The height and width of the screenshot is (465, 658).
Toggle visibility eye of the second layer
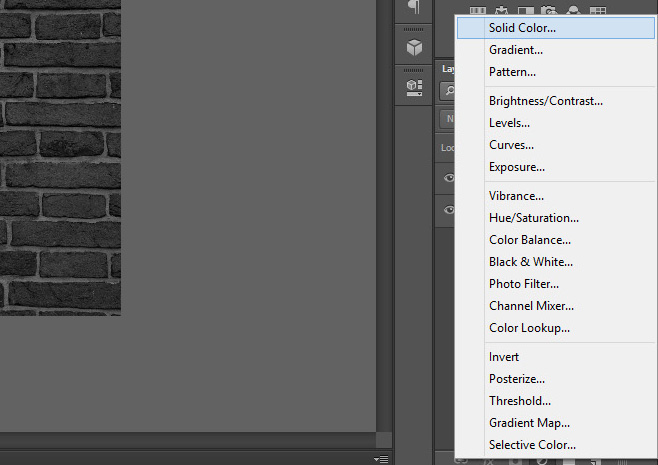tap(448, 210)
